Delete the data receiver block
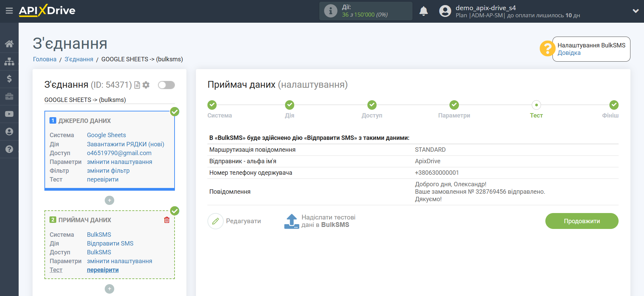 [x=167, y=220]
